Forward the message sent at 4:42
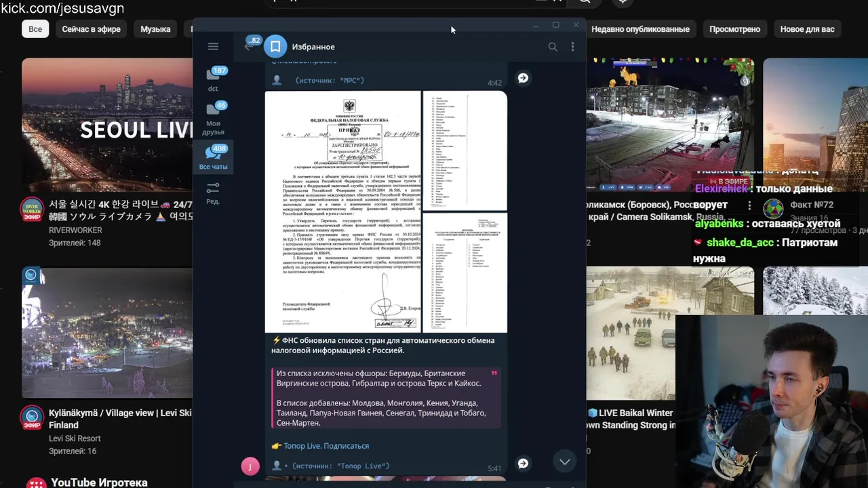Image resolution: width=868 pixels, height=488 pixels. (523, 78)
